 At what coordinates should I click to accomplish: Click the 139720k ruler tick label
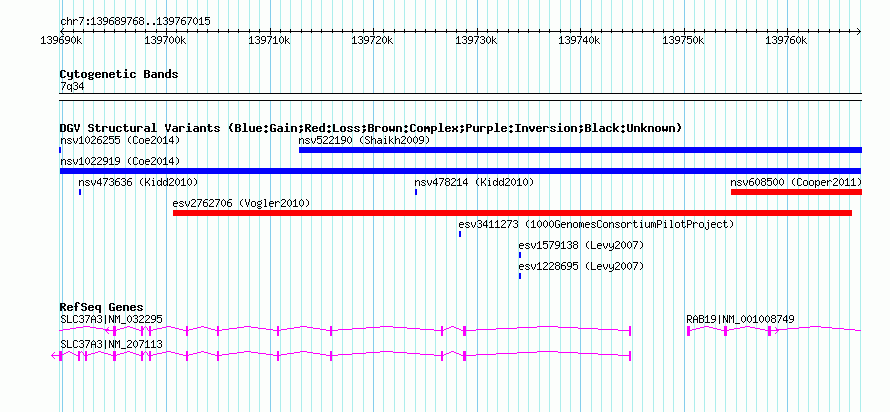tap(372, 41)
